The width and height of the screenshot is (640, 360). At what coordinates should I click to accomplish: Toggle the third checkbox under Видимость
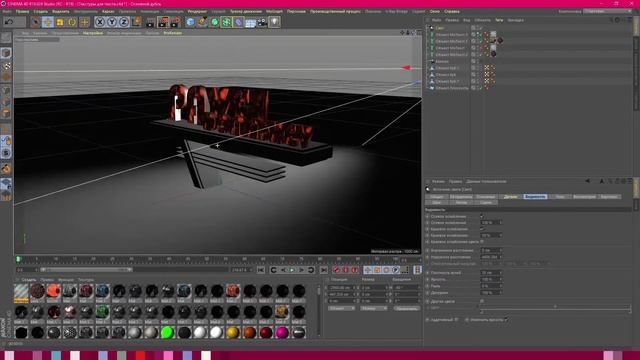(x=482, y=242)
